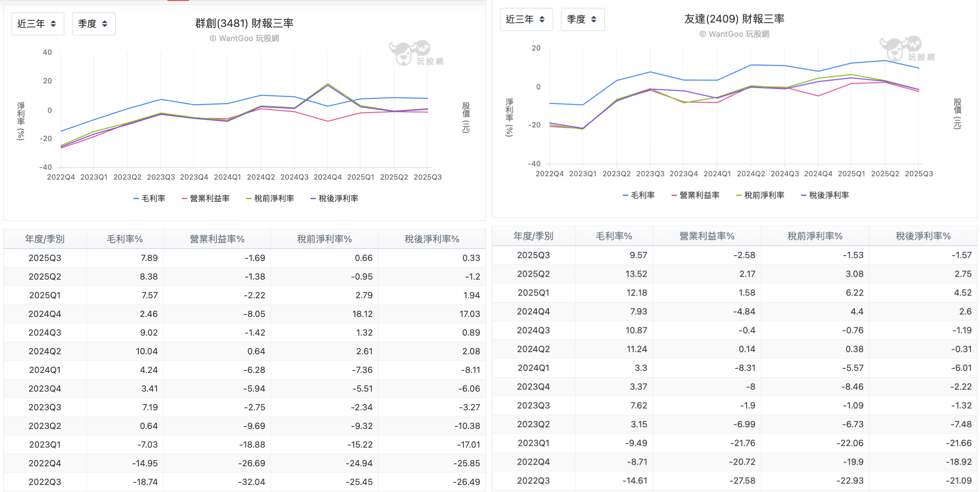Open the 季度 dropdown on the 友達 chart
Viewport: 980px width, 492px height.
pyautogui.click(x=582, y=19)
